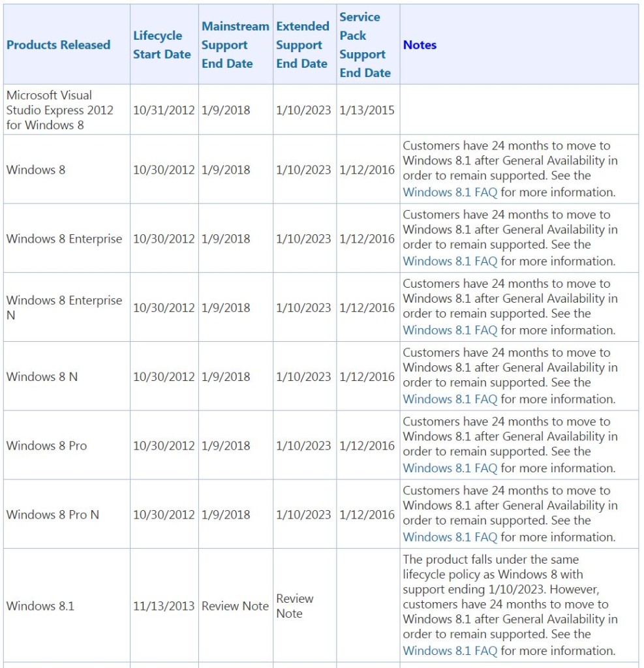Select the Service Pack Support End Date header

[x=365, y=45]
